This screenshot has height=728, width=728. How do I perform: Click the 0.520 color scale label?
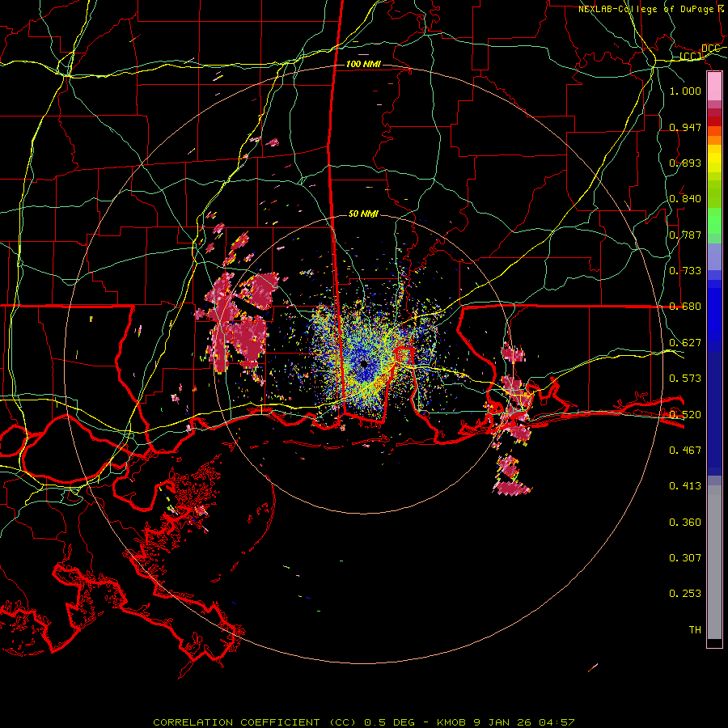tap(685, 415)
